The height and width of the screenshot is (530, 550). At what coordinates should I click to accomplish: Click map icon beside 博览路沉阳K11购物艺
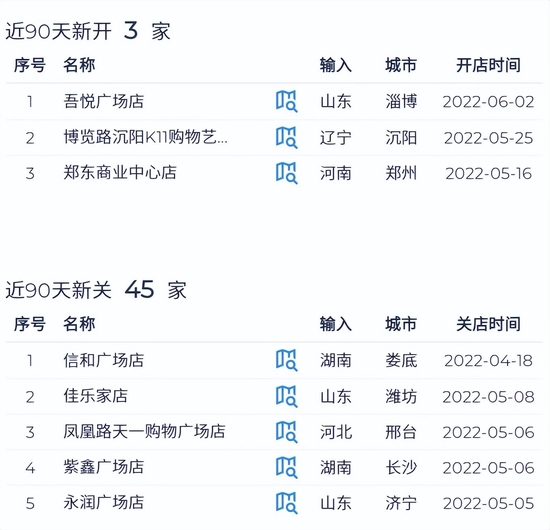point(287,137)
